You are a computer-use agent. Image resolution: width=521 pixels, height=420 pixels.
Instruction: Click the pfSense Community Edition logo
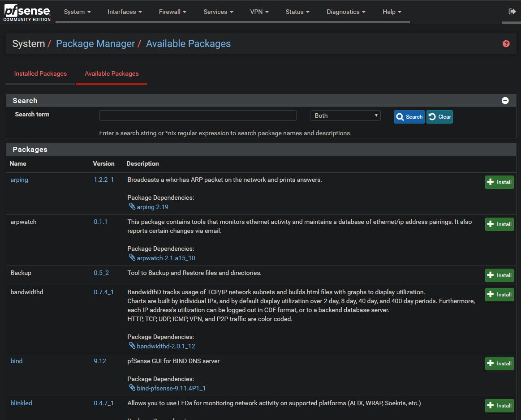click(27, 13)
